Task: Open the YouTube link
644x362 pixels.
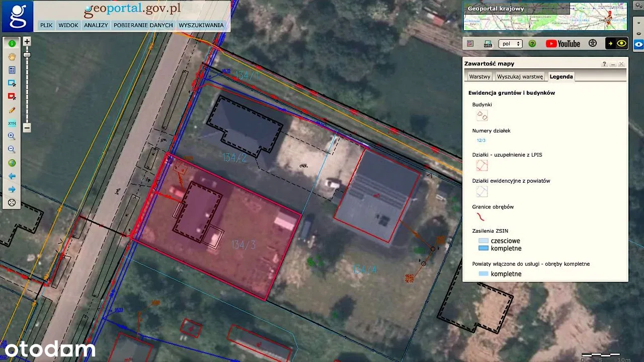Action: [x=563, y=44]
